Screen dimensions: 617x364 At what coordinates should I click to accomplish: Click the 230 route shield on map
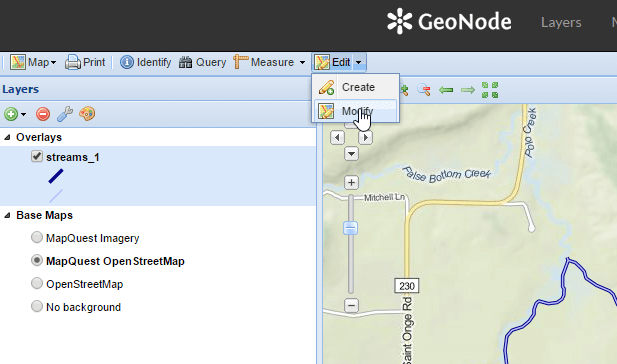[x=406, y=286]
